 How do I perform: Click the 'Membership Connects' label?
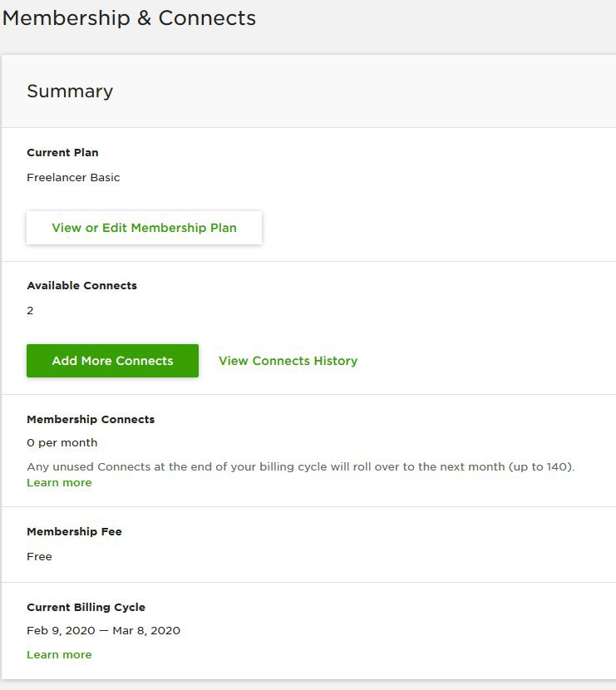coord(91,419)
